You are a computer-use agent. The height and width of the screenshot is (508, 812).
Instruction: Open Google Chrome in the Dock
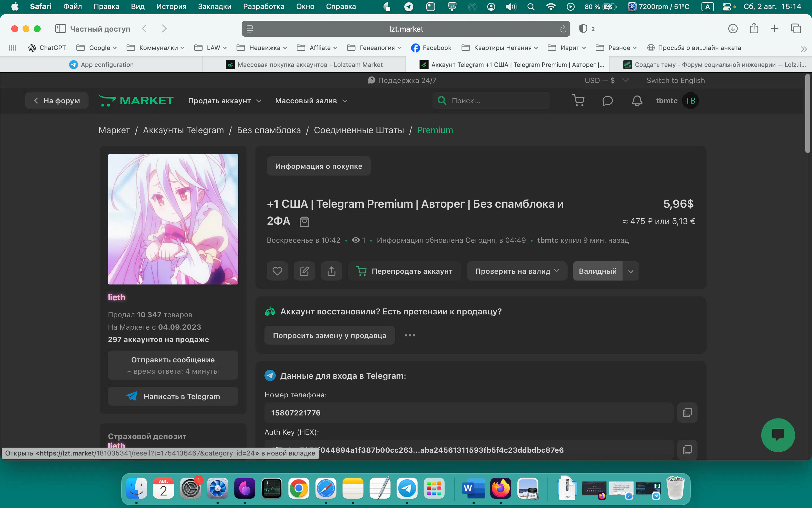click(x=299, y=488)
